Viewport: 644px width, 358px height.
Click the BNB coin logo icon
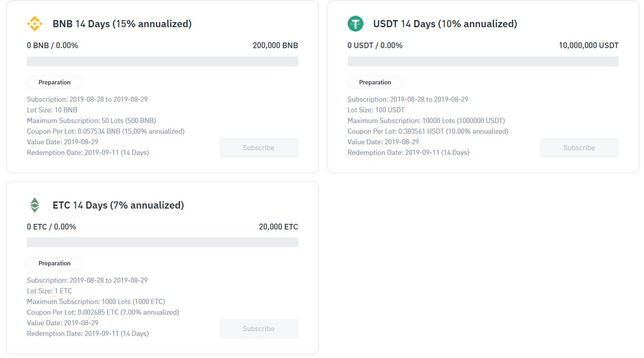pos(35,24)
